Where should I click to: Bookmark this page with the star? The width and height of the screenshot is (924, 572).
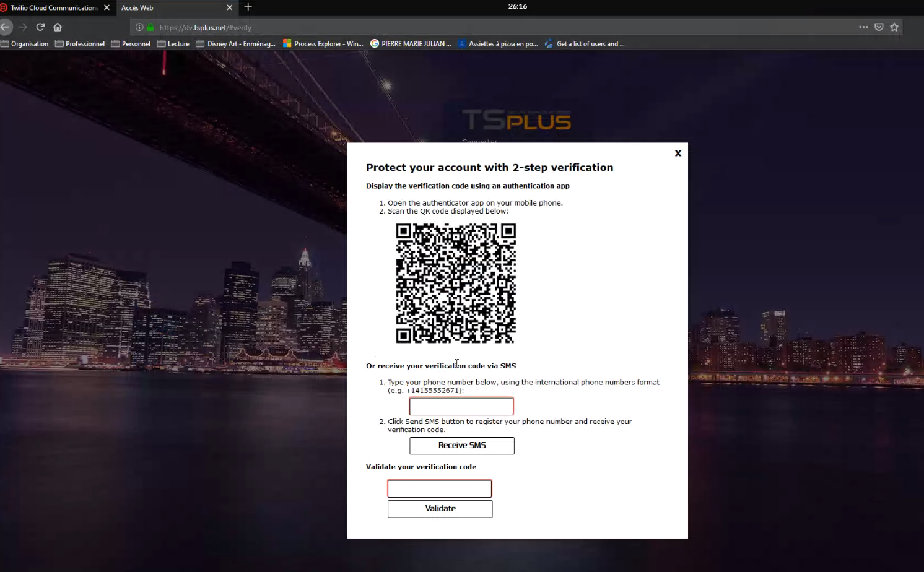click(894, 27)
